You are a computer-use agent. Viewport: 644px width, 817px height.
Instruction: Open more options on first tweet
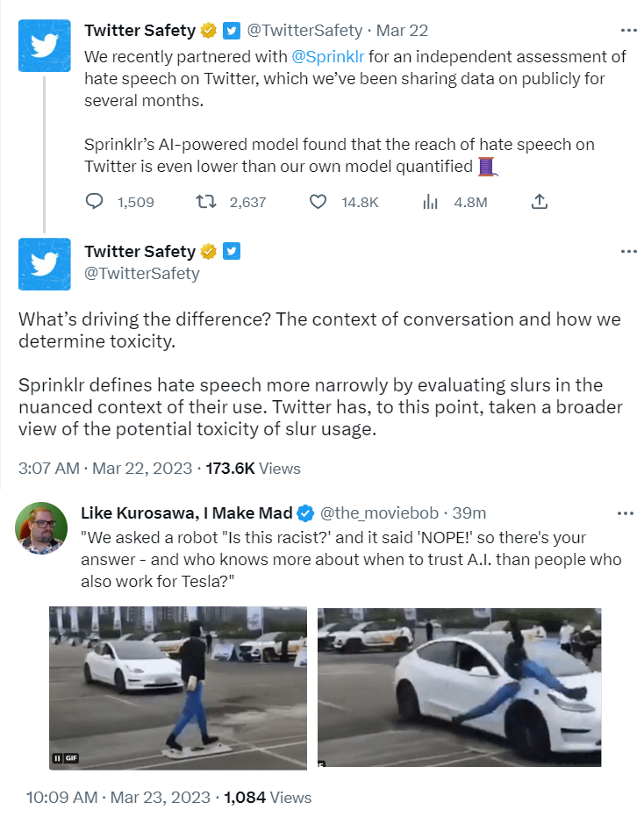coord(628,30)
